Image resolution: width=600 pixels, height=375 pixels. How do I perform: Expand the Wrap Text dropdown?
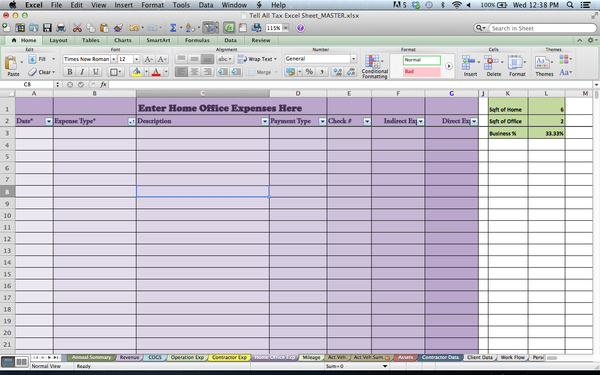pyautogui.click(x=275, y=59)
